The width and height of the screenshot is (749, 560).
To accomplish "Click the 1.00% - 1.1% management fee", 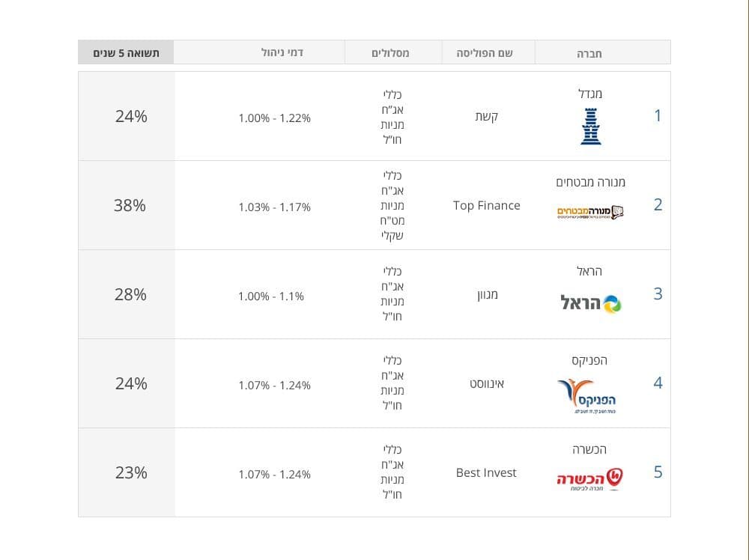I will point(271,296).
